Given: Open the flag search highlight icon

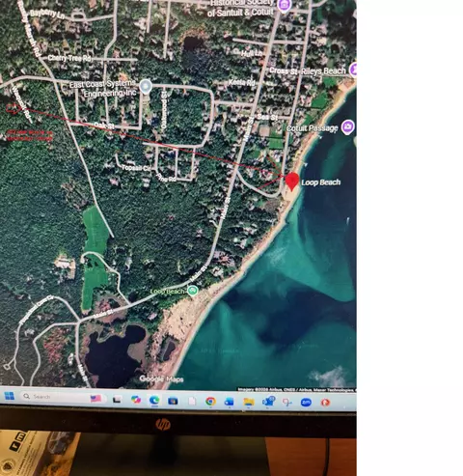Looking at the screenshot, I should [x=95, y=399].
